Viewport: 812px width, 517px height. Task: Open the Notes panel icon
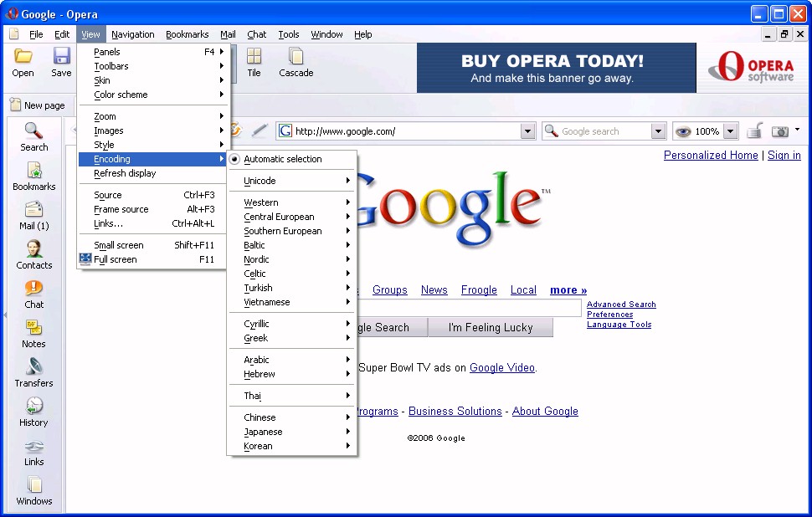point(33,327)
